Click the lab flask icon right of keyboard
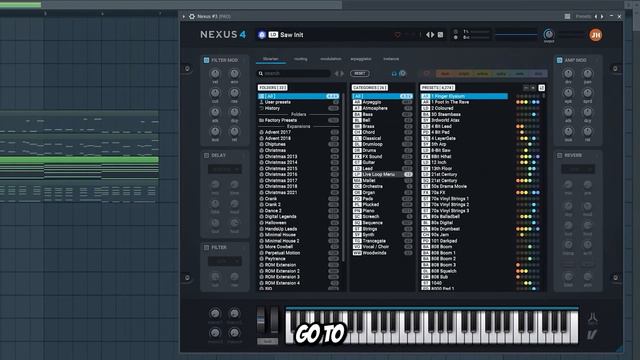 coord(592,318)
